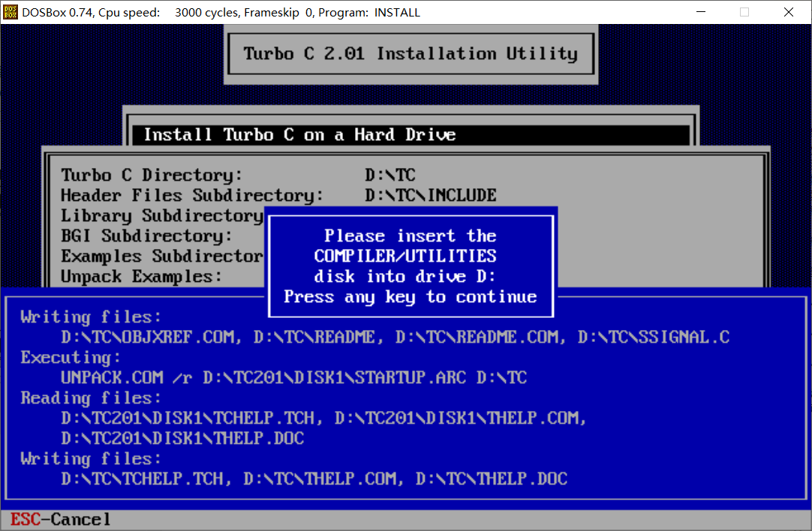Click the disabled maximize button of DOSBox

point(744,12)
